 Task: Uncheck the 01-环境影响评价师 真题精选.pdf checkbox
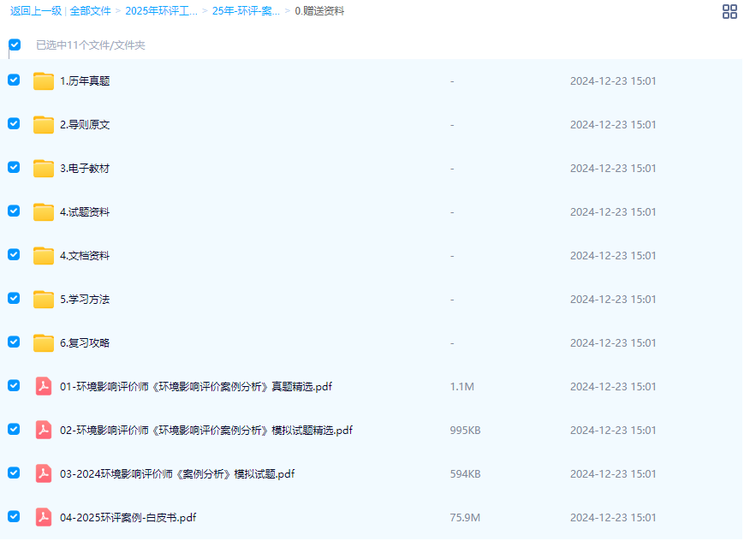pyautogui.click(x=14, y=385)
